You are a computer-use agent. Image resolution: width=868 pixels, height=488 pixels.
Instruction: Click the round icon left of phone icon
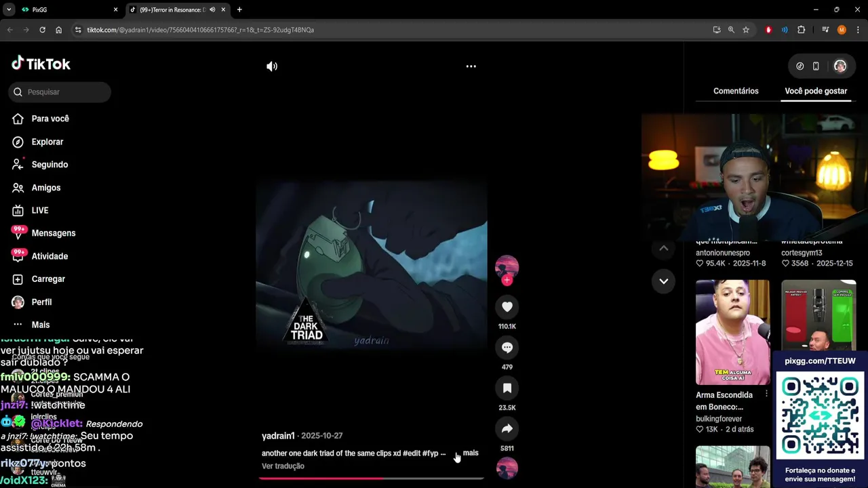800,66
